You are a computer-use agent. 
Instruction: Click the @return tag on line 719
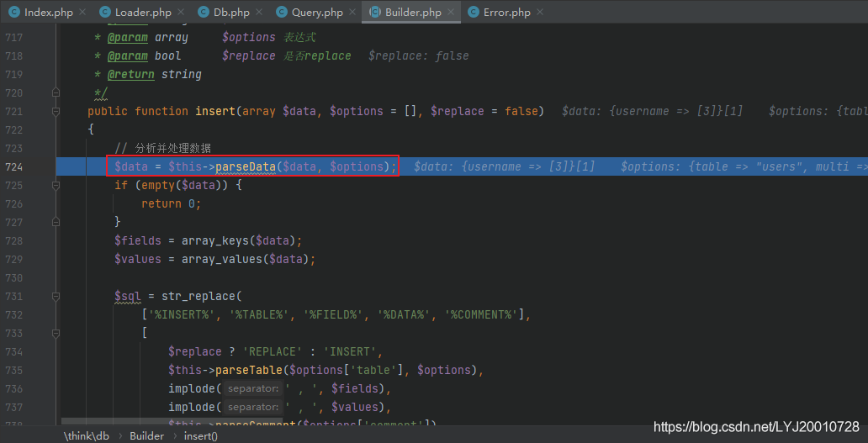coord(131,74)
